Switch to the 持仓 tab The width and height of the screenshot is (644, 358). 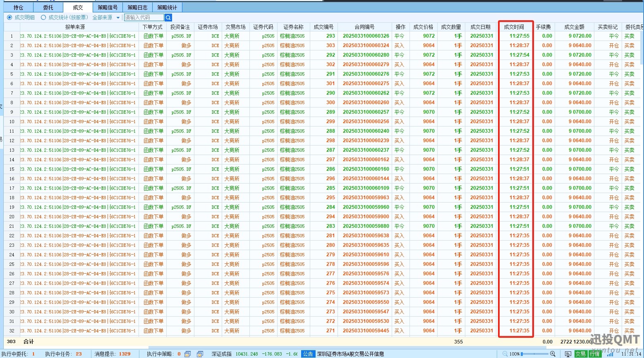(19, 7)
